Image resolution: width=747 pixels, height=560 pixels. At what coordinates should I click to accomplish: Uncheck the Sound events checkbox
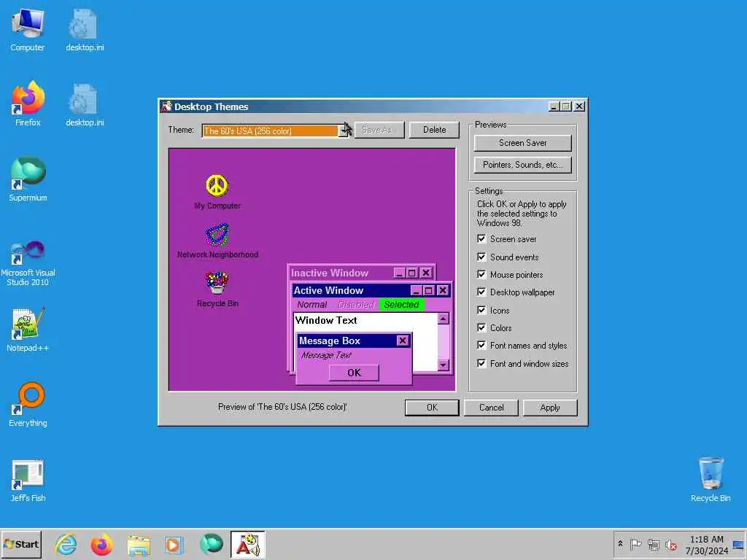coord(481,257)
